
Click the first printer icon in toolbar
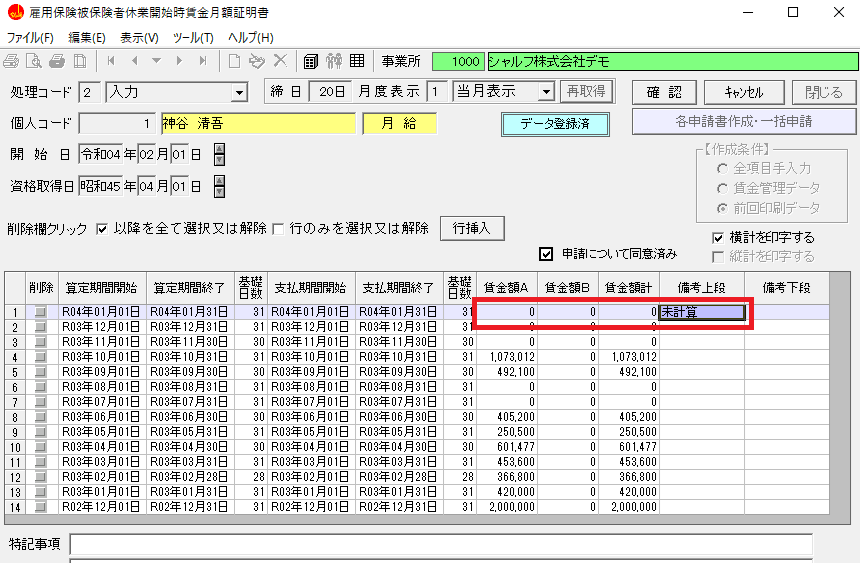coord(11,61)
